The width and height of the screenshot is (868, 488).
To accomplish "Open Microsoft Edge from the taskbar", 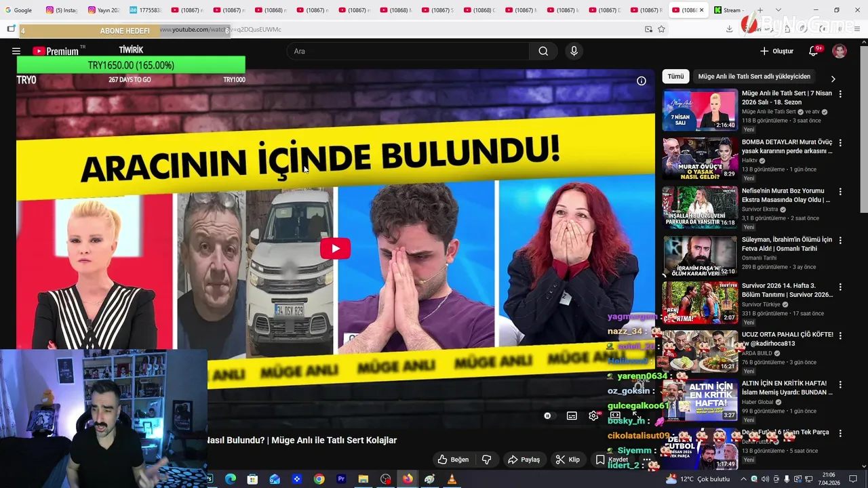I will 231,479.
